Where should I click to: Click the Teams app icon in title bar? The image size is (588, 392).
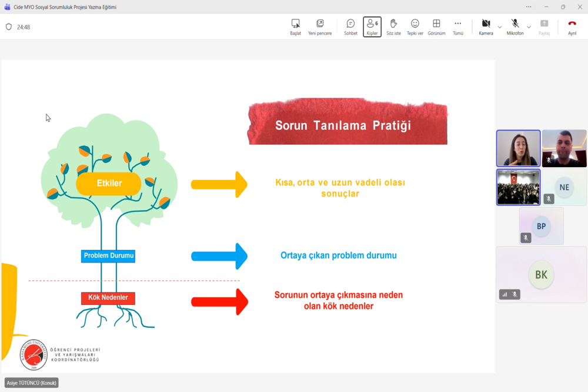[7, 6]
